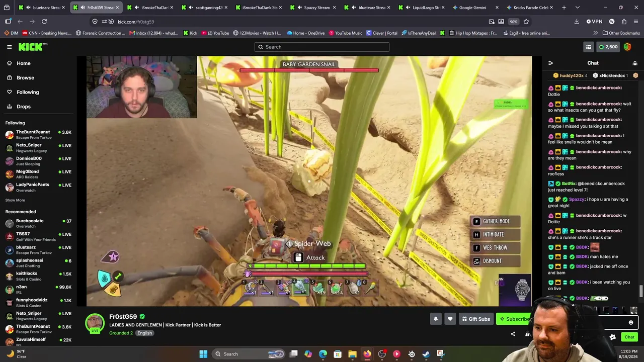The image size is (644, 362).
Task: Click the green Subscribe button
Action: point(513,319)
